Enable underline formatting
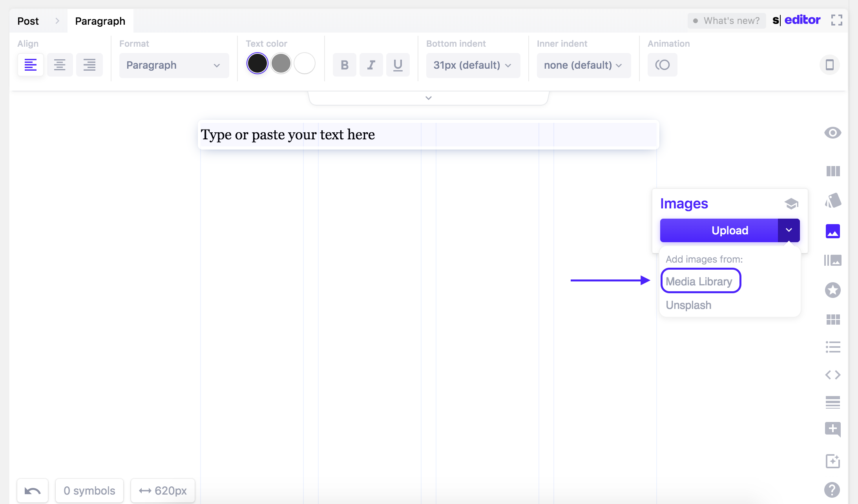Image resolution: width=858 pixels, height=504 pixels. click(398, 65)
